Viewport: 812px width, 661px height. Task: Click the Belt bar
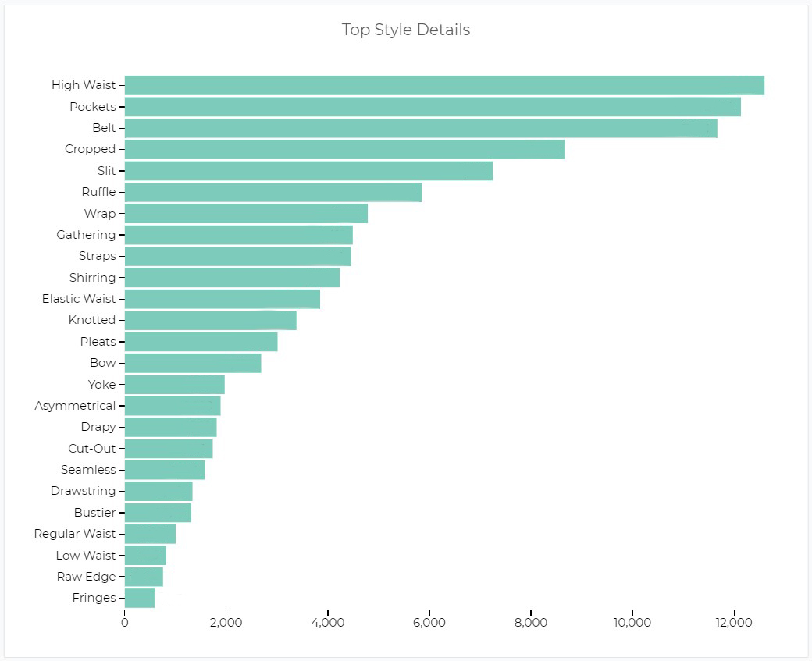pyautogui.click(x=420, y=128)
